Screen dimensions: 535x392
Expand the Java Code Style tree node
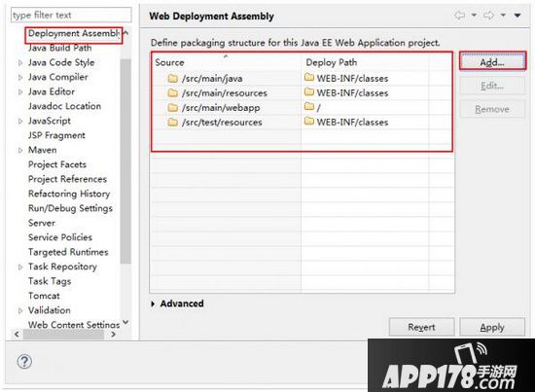click(x=20, y=63)
